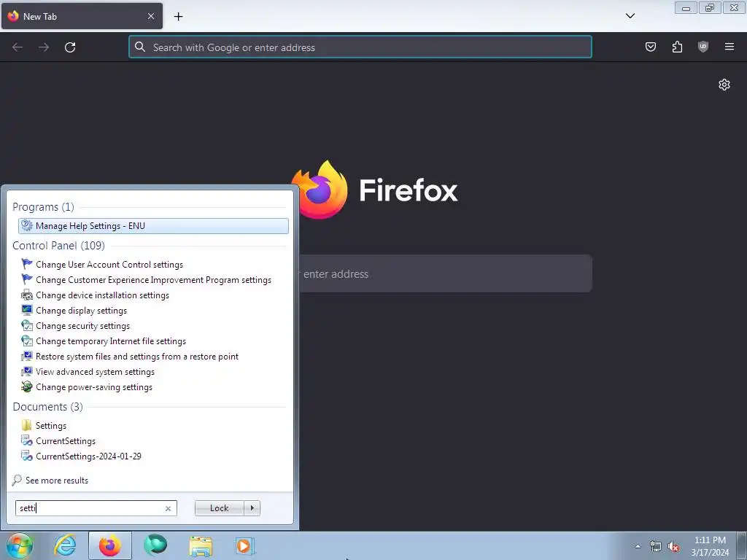
Task: Open the Save to Pocket button
Action: [x=650, y=47]
